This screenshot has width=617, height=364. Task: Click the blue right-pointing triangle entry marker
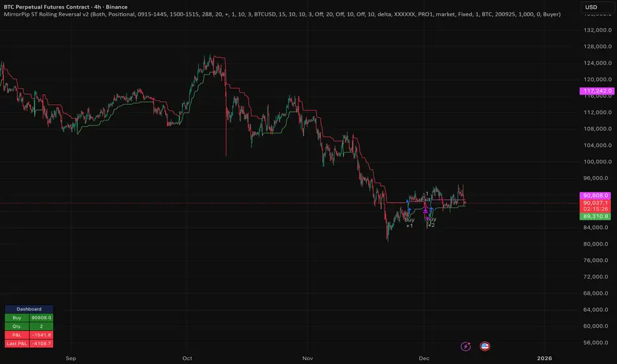[x=407, y=201]
